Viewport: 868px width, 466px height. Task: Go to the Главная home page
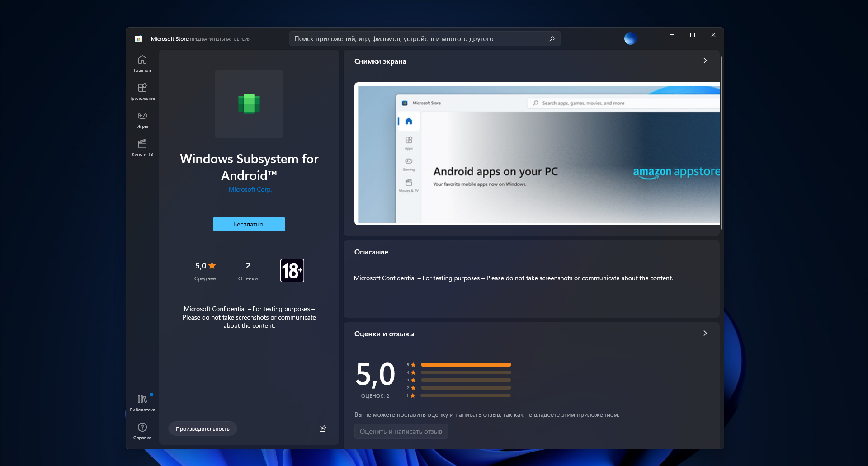point(142,64)
